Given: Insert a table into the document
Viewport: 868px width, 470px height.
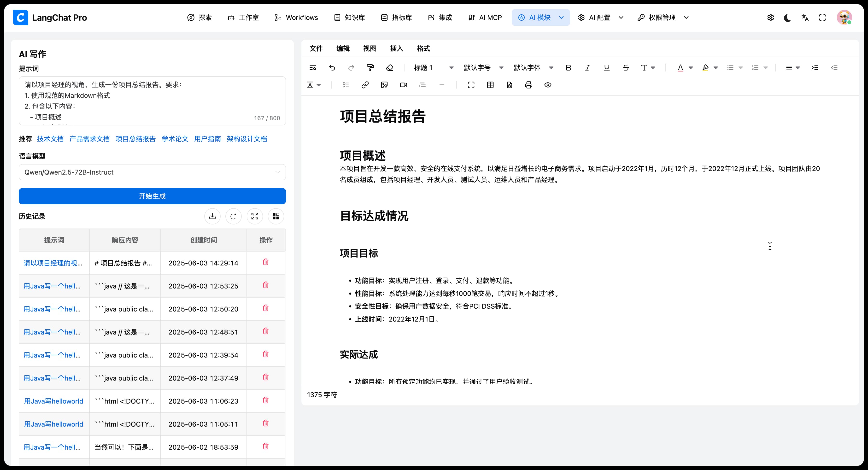Looking at the screenshot, I should (490, 85).
